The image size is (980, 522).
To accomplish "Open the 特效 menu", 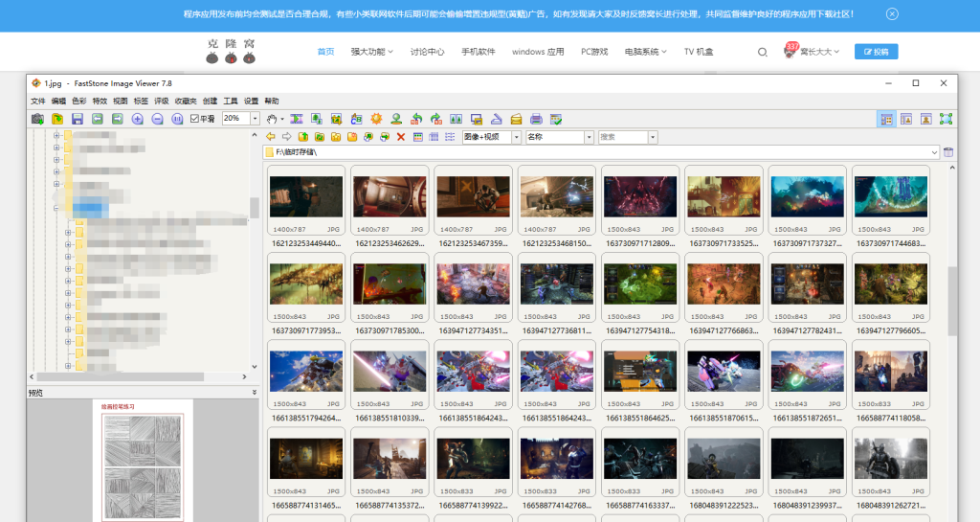I will pyautogui.click(x=100, y=101).
